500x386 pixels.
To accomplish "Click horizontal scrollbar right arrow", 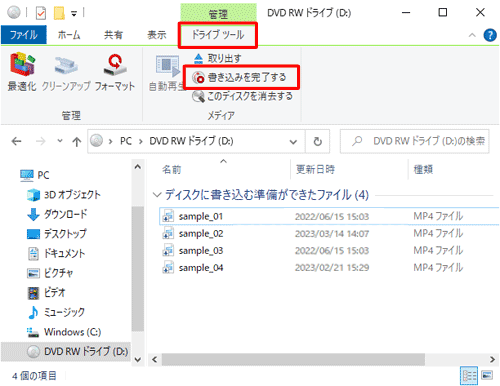I will 492,360.
